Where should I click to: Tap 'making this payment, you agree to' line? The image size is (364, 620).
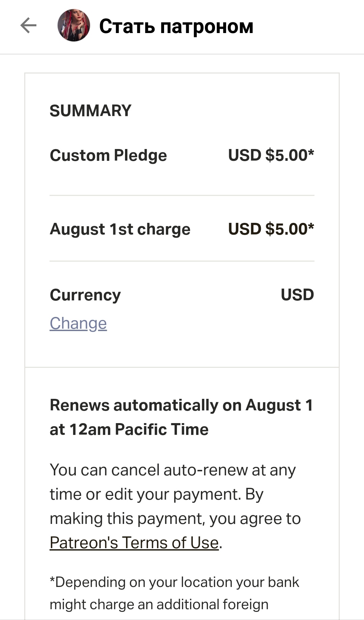pos(175,519)
